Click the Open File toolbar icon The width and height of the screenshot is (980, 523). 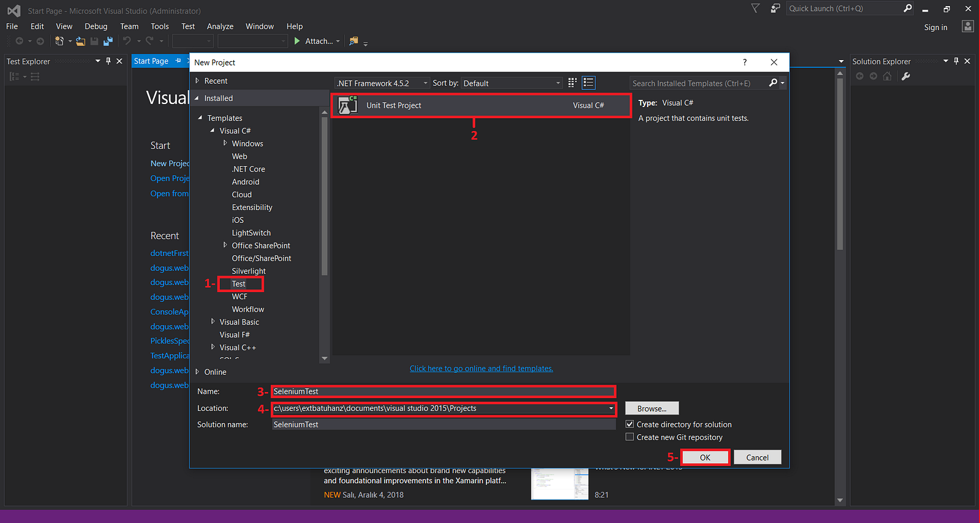[x=80, y=41]
